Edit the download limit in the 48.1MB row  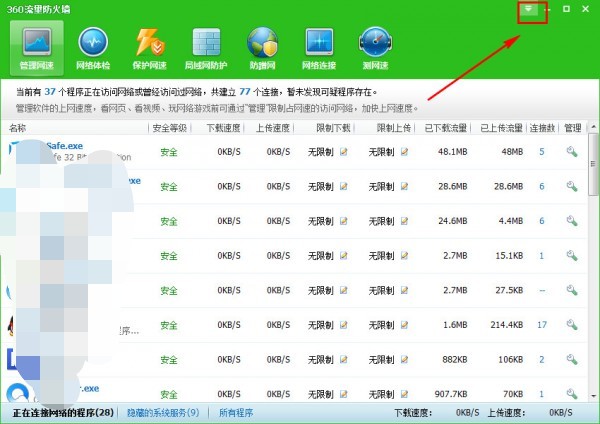pyautogui.click(x=343, y=152)
